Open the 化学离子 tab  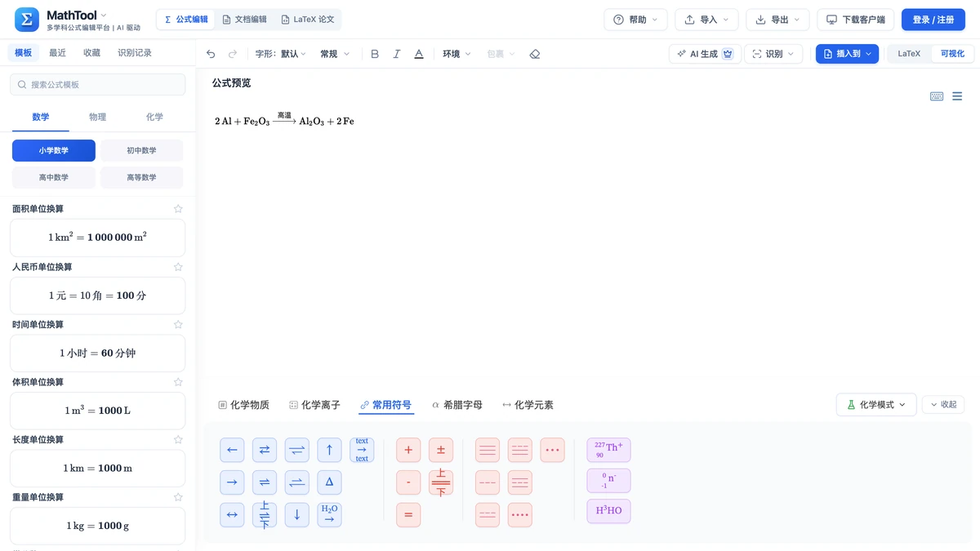314,405
